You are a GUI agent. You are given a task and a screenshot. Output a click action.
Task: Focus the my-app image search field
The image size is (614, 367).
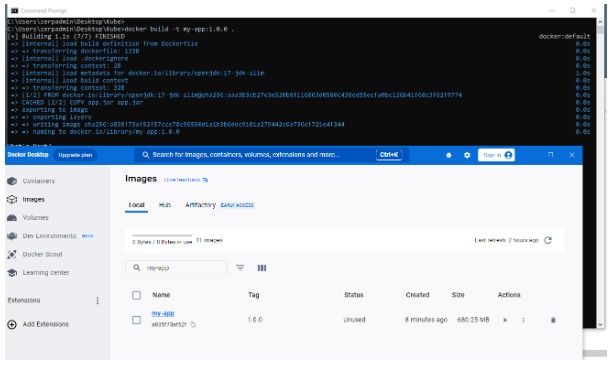[176, 268]
